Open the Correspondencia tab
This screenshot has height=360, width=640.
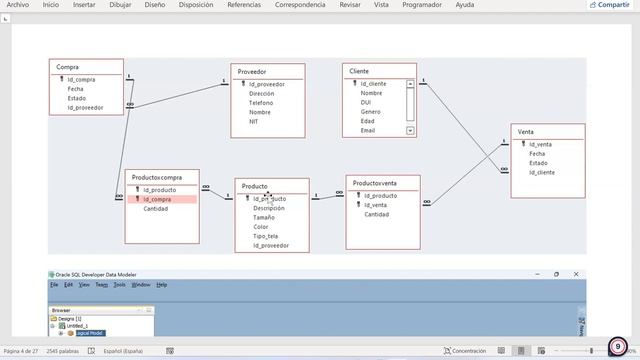tap(300, 5)
